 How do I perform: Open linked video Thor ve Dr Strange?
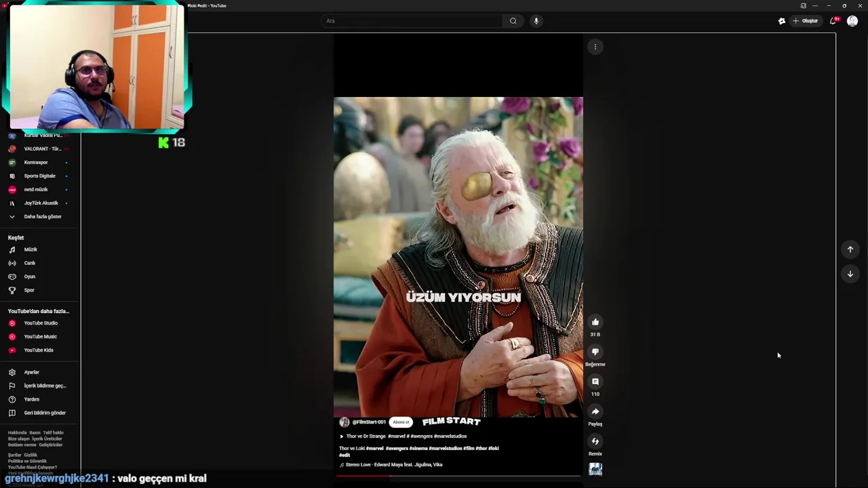pyautogui.click(x=403, y=436)
